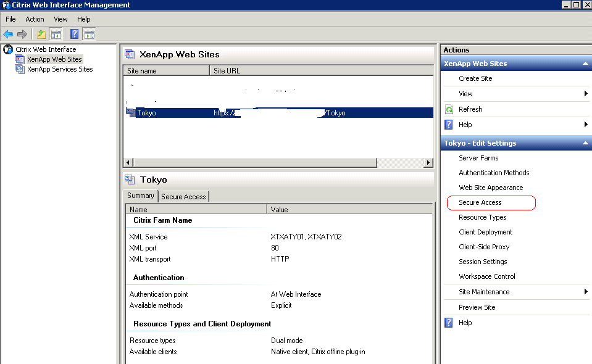Open Server Farms settings

(478, 158)
